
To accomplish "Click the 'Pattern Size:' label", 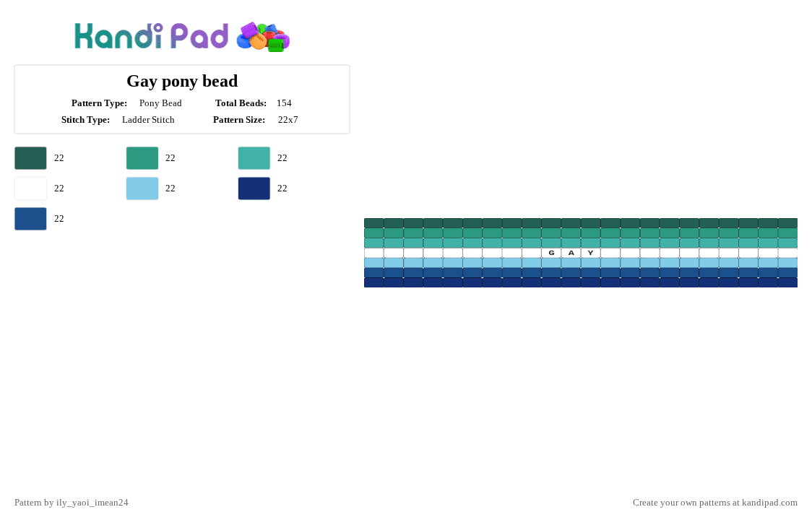I will [239, 120].
